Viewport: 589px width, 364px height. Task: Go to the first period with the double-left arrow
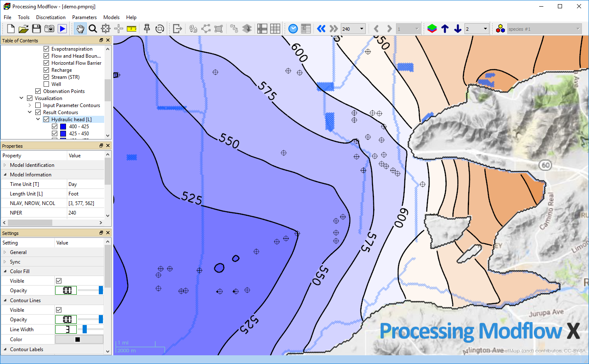[321, 29]
